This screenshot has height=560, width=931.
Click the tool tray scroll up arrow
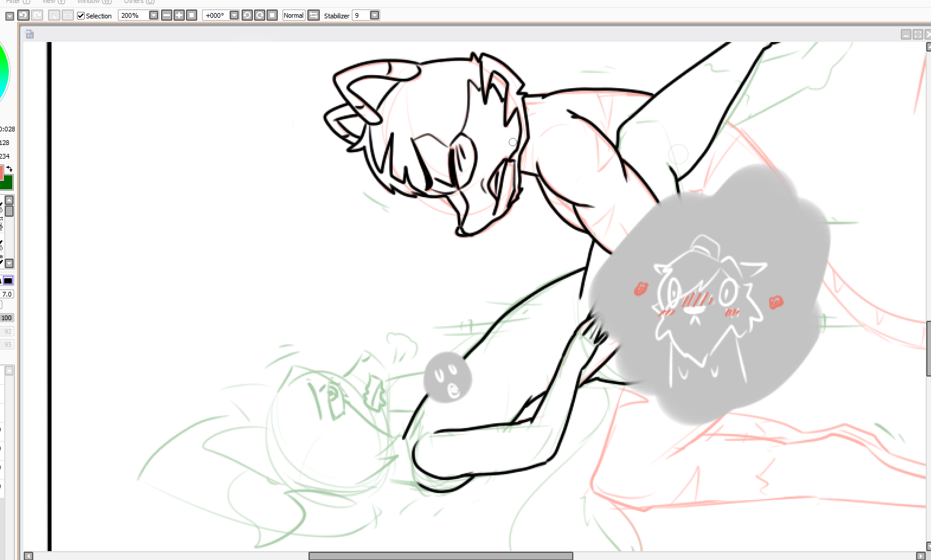pyautogui.click(x=9, y=200)
